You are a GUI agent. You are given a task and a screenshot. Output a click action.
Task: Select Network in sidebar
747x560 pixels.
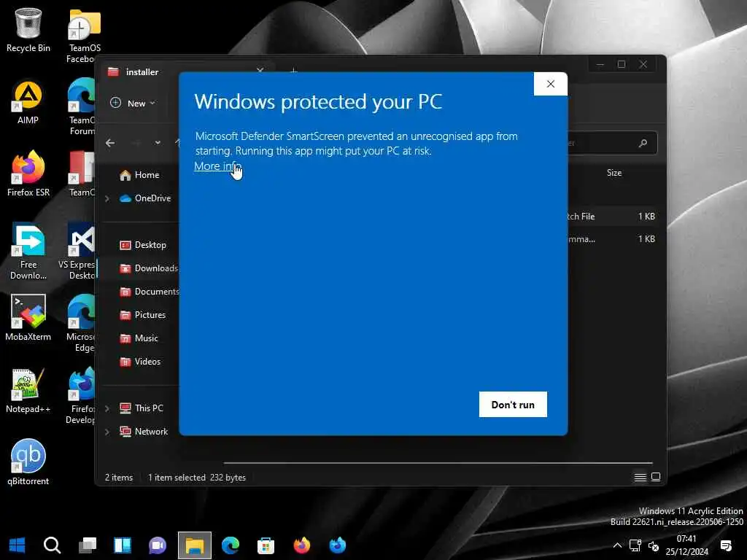(x=144, y=432)
